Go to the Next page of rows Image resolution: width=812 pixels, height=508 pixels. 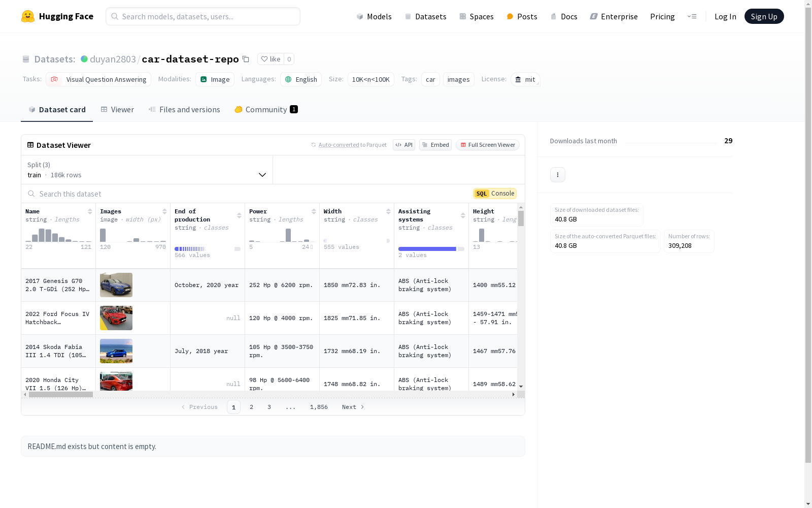coord(353,407)
